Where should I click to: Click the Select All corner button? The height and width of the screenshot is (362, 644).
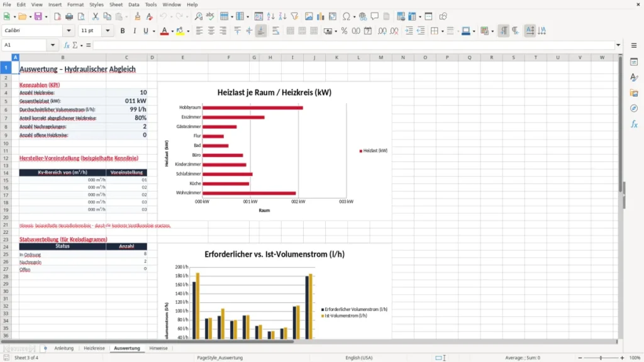pos(6,57)
